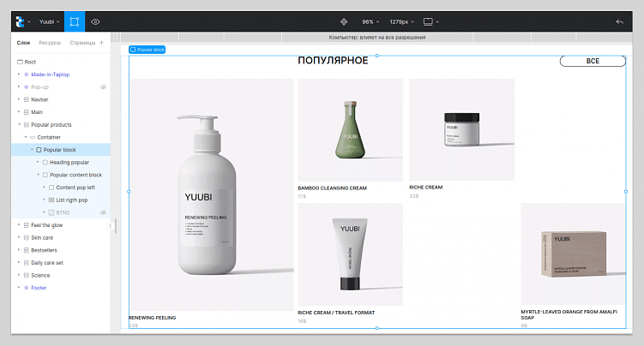Expand the Bestsellers layer
The width and height of the screenshot is (644, 346).
click(19, 250)
